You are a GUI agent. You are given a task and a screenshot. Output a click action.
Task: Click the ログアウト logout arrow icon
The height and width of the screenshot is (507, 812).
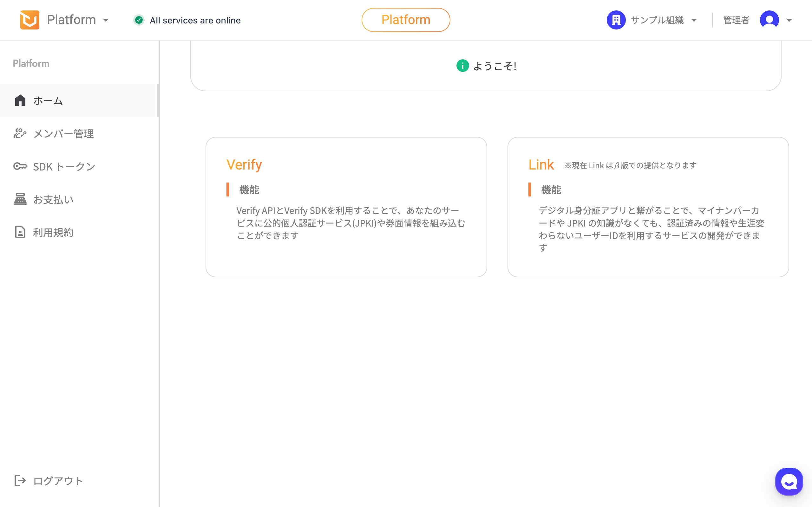20,480
